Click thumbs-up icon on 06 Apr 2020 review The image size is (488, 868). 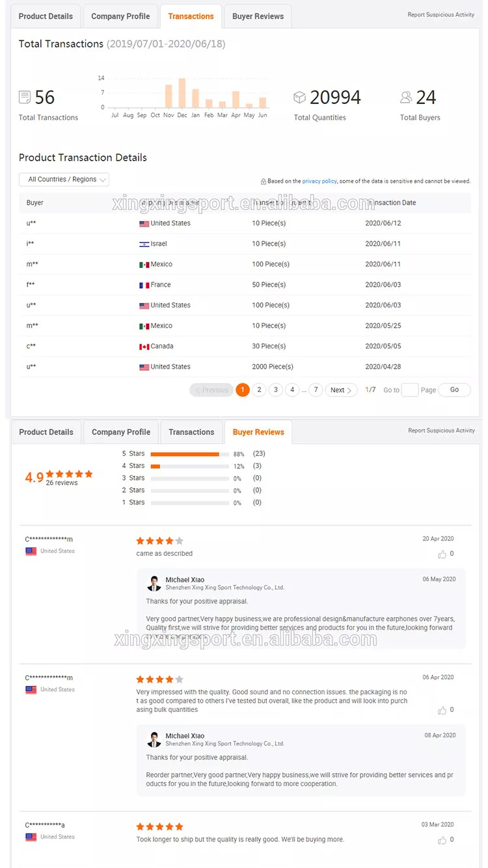(x=442, y=710)
